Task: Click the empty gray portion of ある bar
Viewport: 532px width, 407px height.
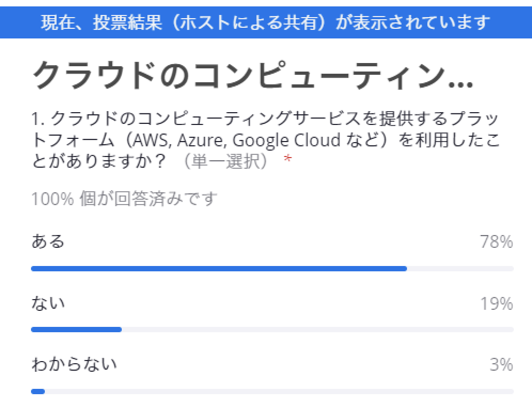Action: point(460,269)
